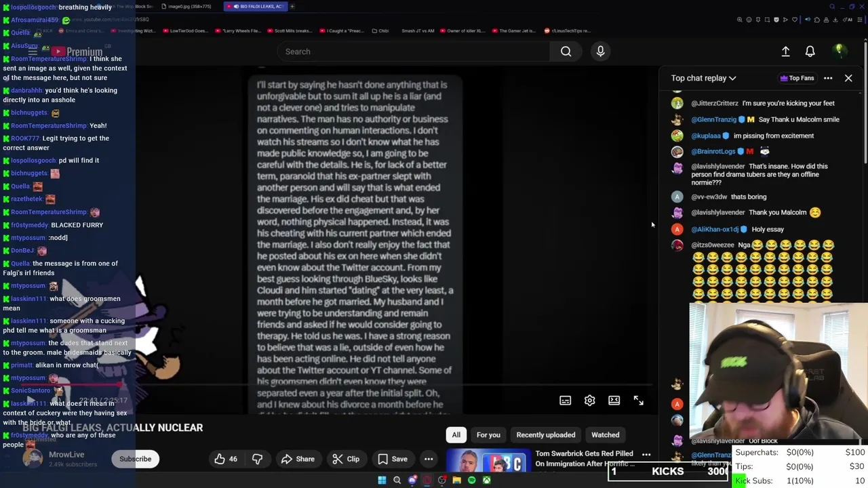The image size is (868, 488).
Task: Click @BrainrotLogs username in chat replay
Action: [x=713, y=152]
